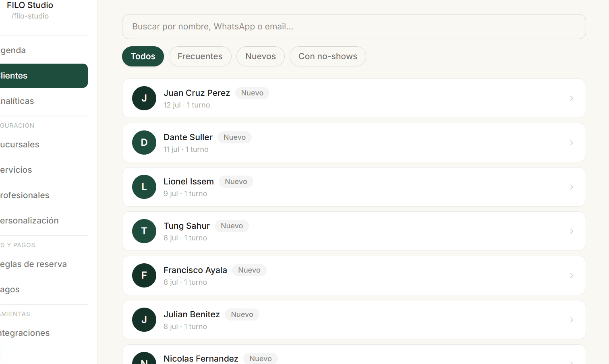Expand Dante Suller's row chevron
Image resolution: width=609 pixels, height=364 pixels.
coord(572,143)
